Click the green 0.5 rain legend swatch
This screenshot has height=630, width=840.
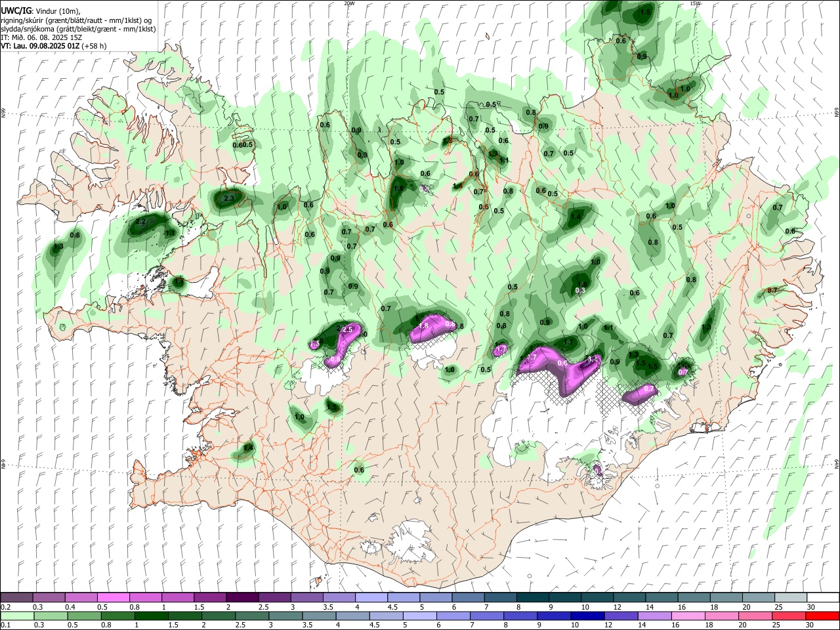[84, 616]
